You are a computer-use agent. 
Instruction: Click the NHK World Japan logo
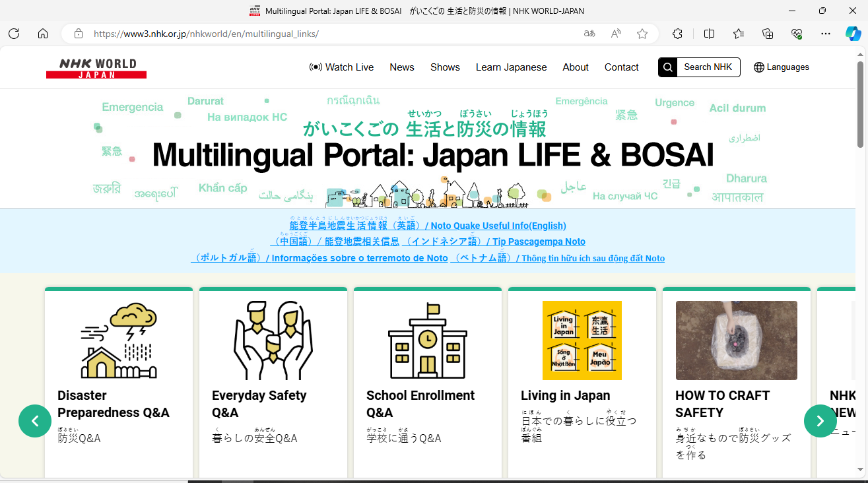click(96, 67)
